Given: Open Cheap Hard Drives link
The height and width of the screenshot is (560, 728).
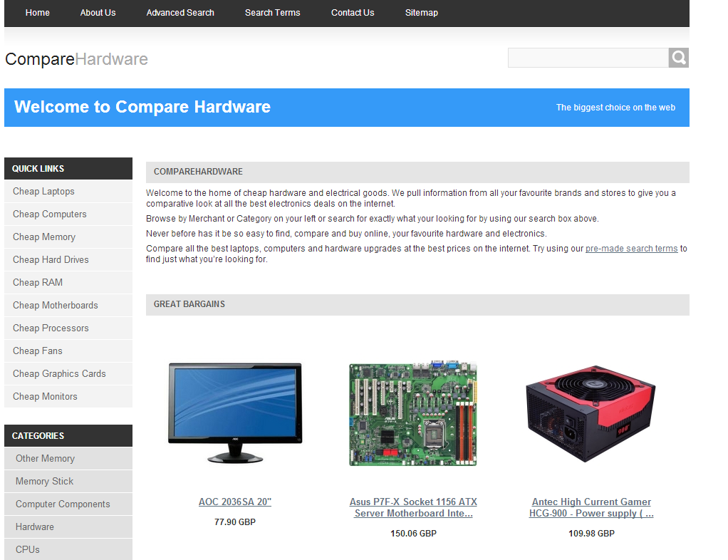Looking at the screenshot, I should [x=68, y=259].
